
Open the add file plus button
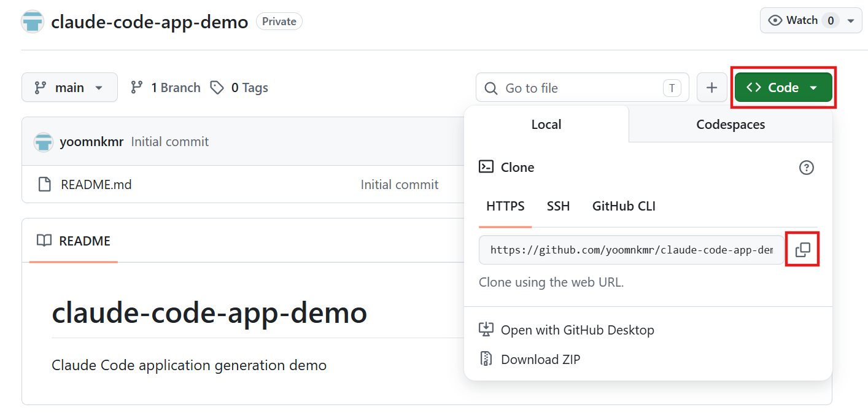tap(712, 88)
